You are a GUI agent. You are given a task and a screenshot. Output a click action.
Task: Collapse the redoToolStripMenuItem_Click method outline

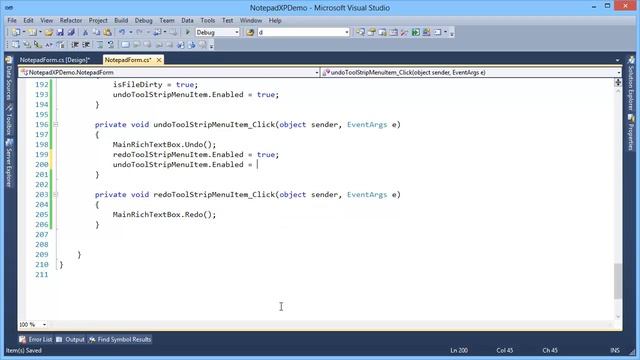coord(56,194)
